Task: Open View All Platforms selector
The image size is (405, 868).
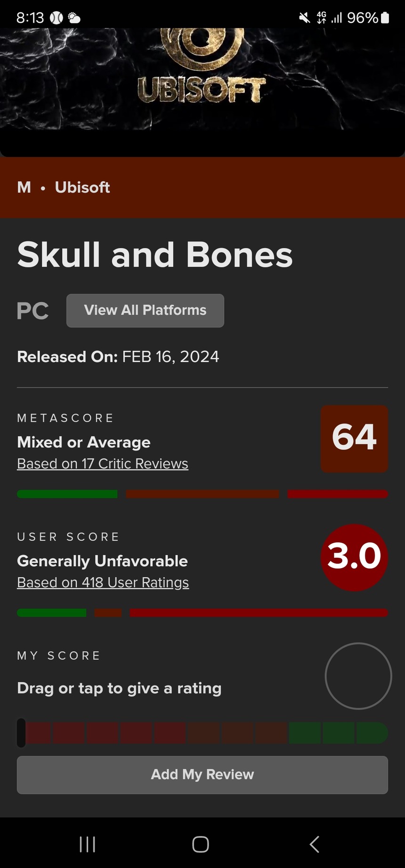Action: pos(145,310)
